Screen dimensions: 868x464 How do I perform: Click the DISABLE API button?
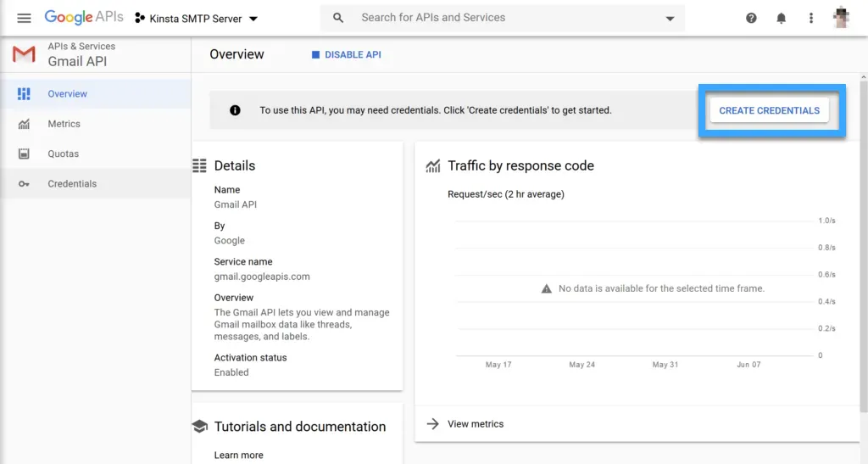click(347, 55)
